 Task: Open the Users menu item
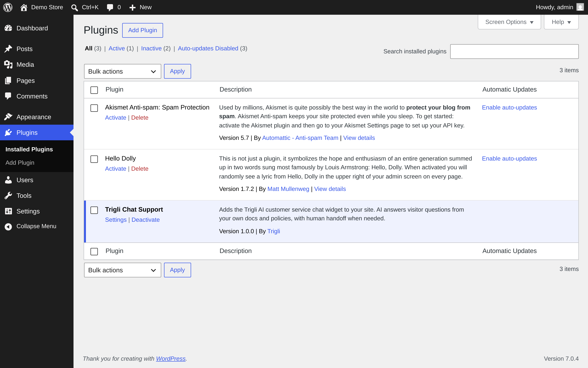click(x=37, y=180)
